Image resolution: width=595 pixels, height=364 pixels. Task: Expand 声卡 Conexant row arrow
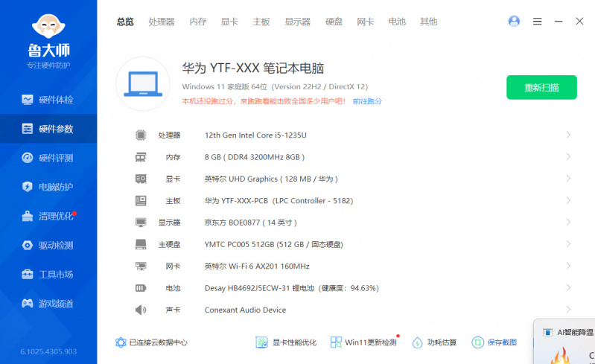[x=568, y=310]
